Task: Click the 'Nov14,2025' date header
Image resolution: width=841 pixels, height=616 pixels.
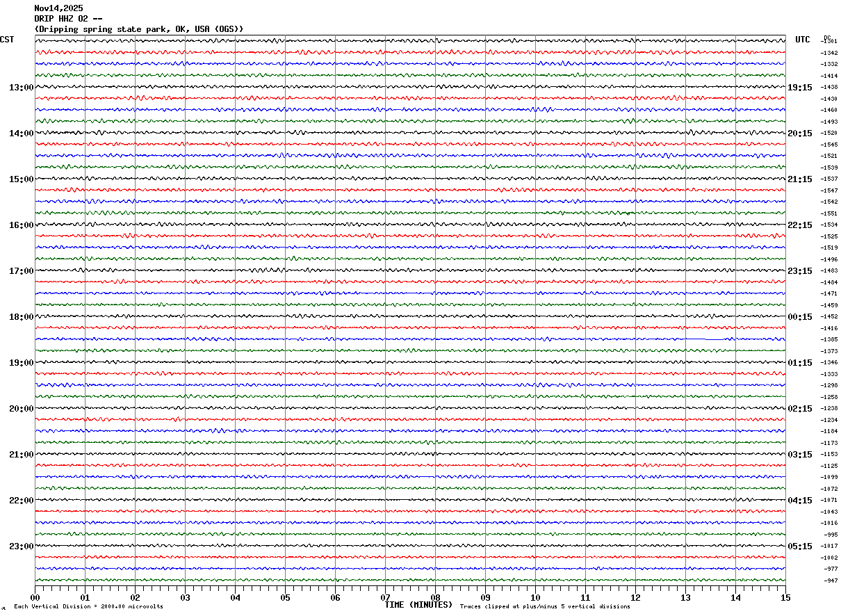Action: [x=58, y=8]
